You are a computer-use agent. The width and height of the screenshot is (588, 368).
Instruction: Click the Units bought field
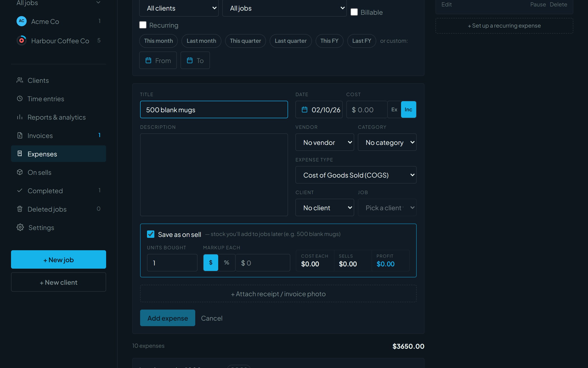point(172,263)
